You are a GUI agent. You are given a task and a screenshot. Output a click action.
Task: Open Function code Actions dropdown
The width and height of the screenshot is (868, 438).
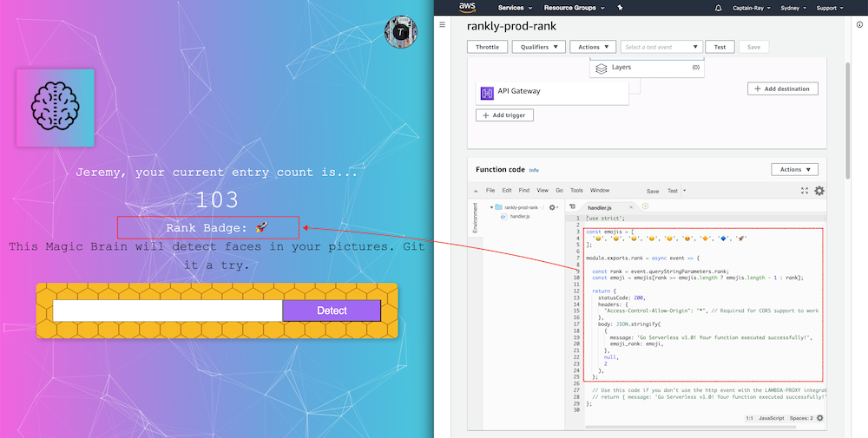[794, 170]
